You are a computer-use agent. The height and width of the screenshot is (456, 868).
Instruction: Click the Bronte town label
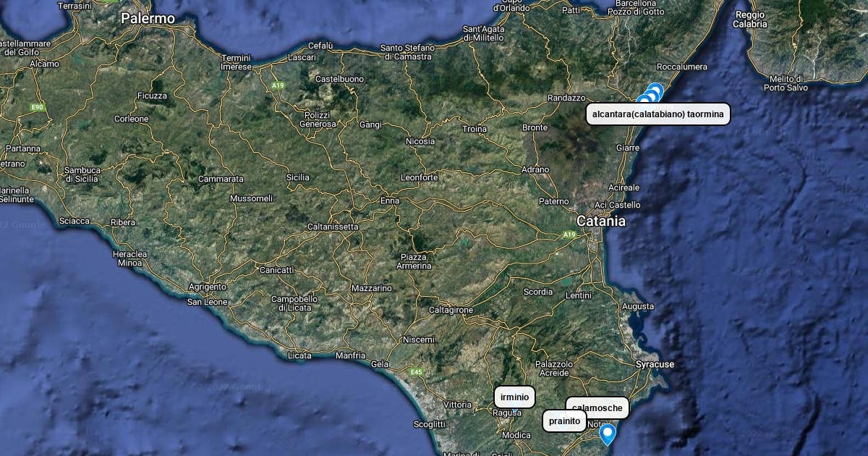point(535,127)
